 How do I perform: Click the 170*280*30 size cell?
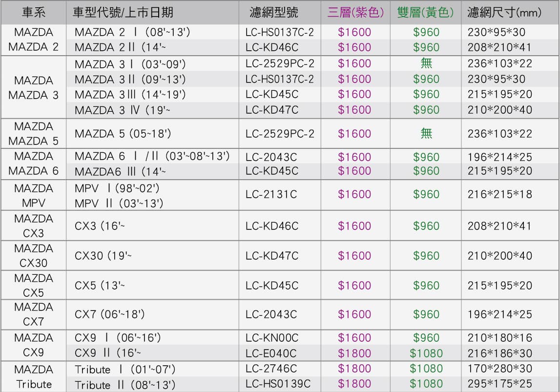[x=500, y=369]
